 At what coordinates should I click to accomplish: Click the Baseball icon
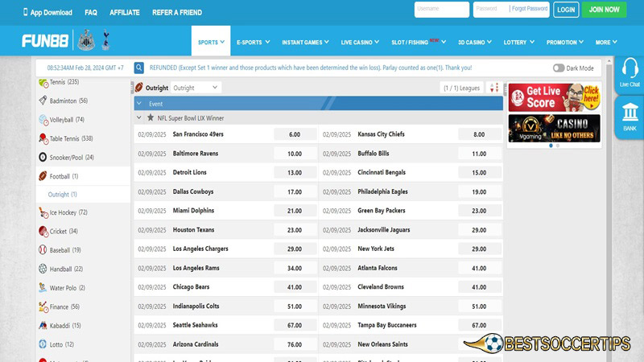click(x=43, y=250)
